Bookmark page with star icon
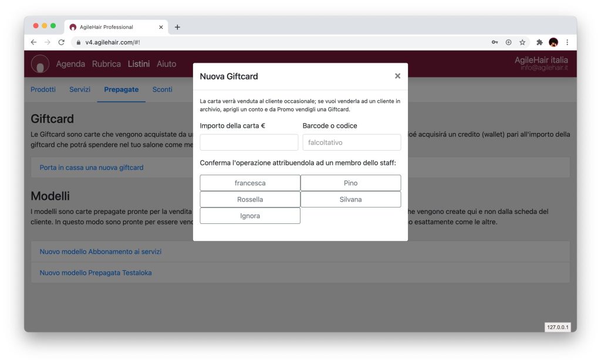Screen dimensions: 601x364 click(522, 42)
